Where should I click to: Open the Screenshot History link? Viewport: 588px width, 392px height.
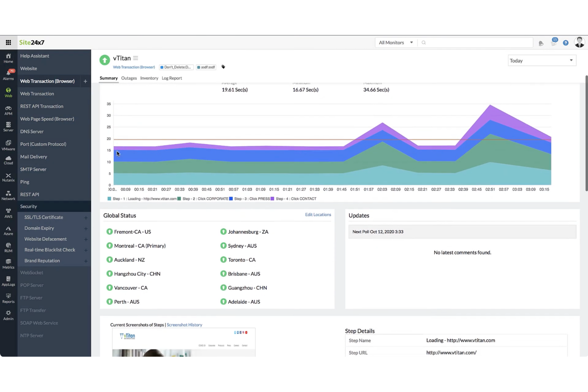(x=184, y=324)
